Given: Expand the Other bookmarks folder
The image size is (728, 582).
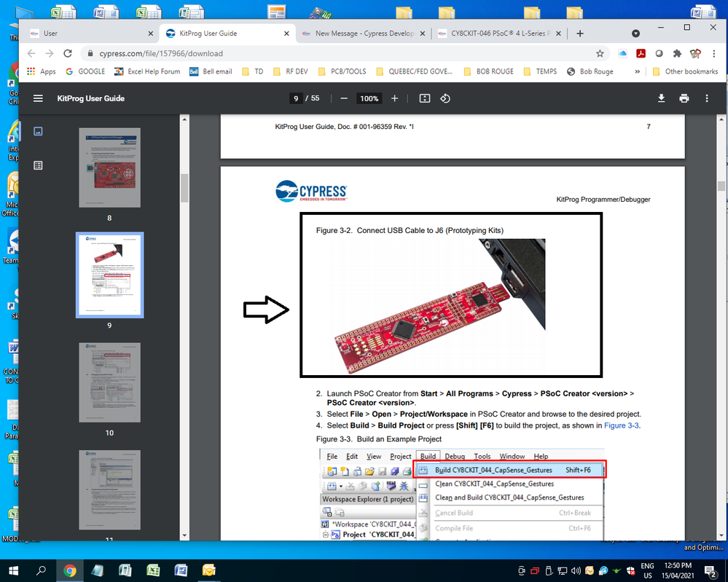Looking at the screenshot, I should point(685,71).
